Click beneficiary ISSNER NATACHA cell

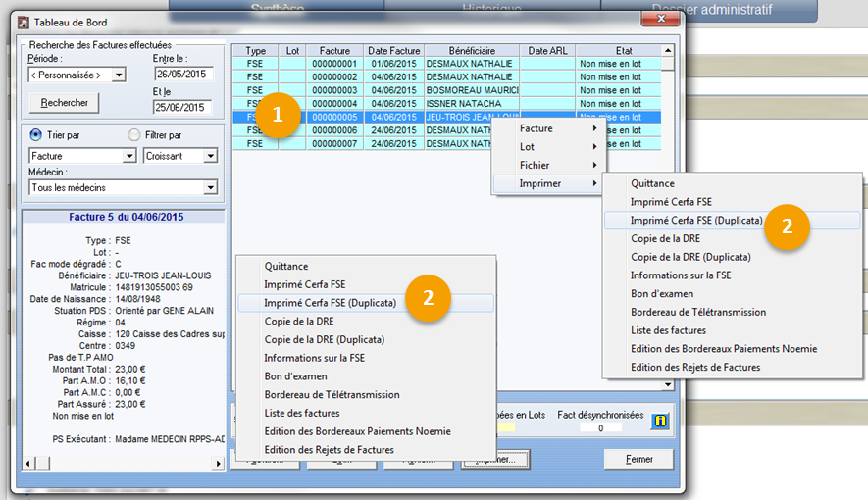[x=472, y=103]
